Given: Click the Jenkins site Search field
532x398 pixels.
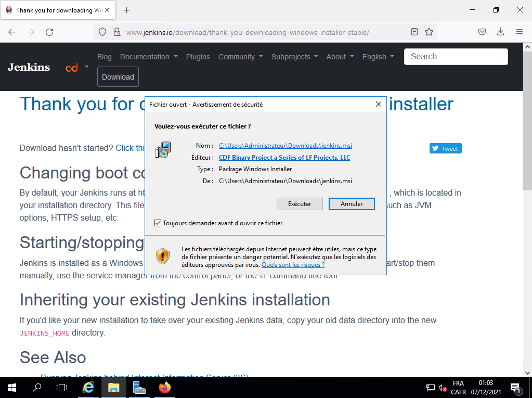Looking at the screenshot, I should click(x=456, y=57).
